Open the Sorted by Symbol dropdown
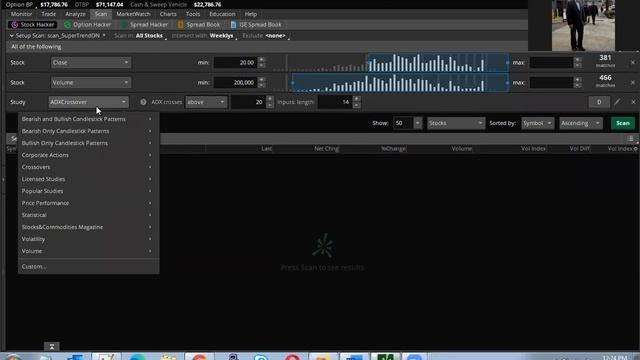Viewport: 640px width, 360px height. (538, 123)
